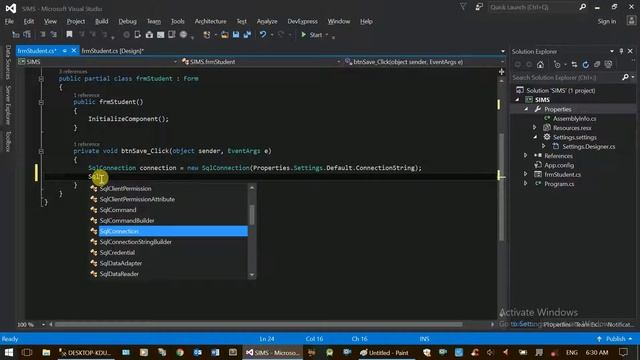Viewport: 640px width, 360px height.
Task: Open the DevExpress menu
Action: coord(302,21)
